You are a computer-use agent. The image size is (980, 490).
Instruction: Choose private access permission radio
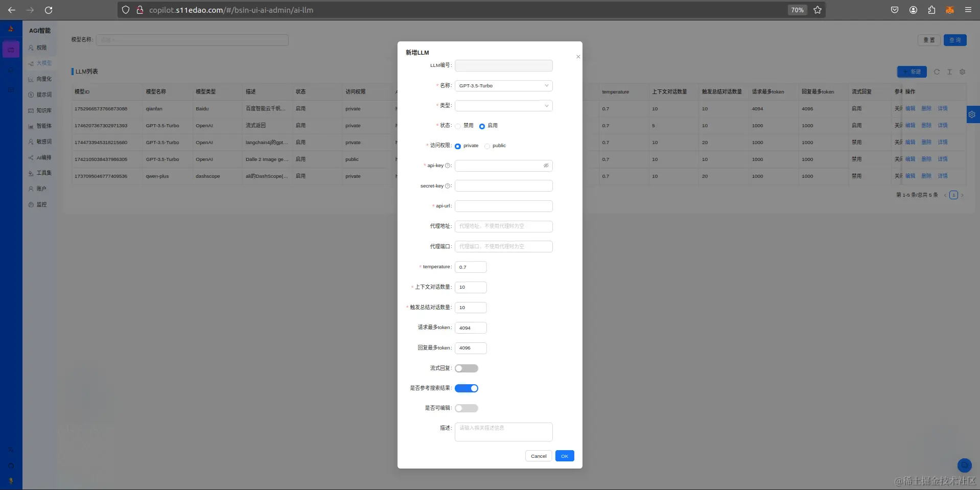[x=458, y=146]
